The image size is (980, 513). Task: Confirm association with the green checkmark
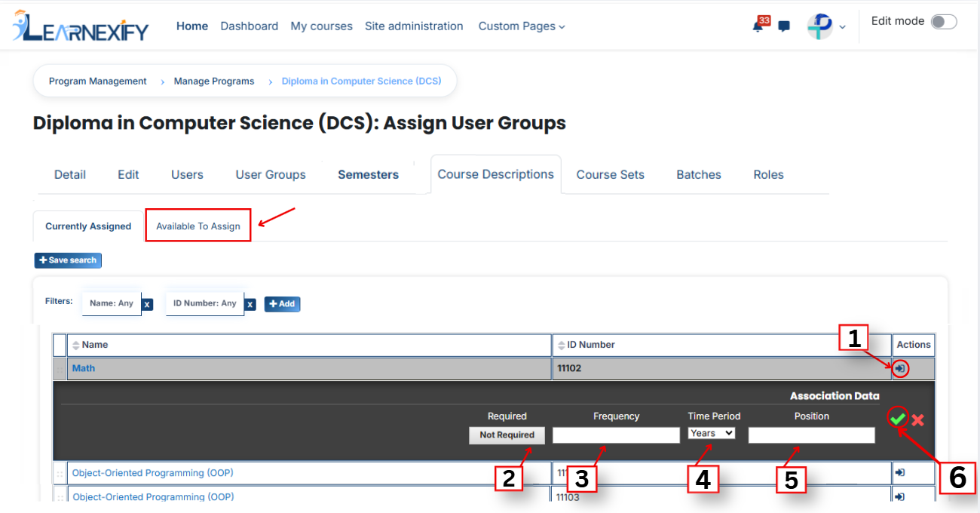898,419
